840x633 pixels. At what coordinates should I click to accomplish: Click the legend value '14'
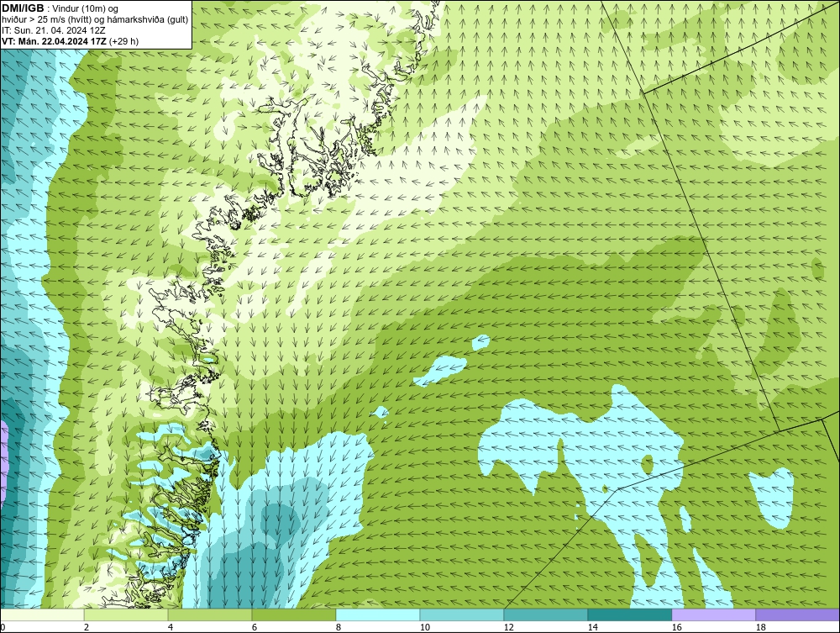(592, 627)
